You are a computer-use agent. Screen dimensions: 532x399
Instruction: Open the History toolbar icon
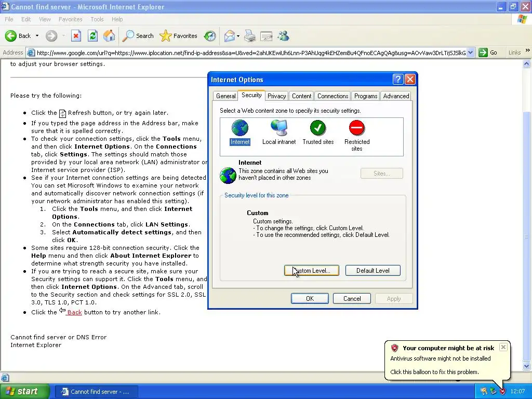(210, 36)
